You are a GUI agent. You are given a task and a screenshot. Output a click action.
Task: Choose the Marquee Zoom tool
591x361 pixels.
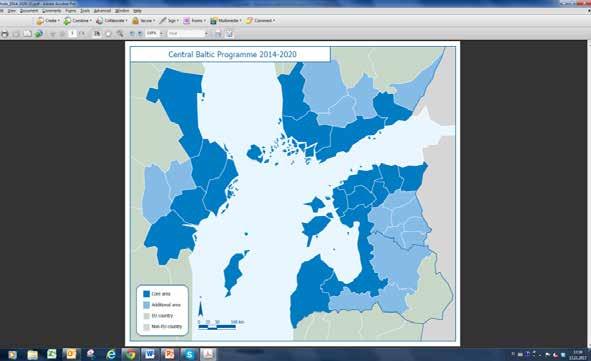pyautogui.click(x=120, y=34)
